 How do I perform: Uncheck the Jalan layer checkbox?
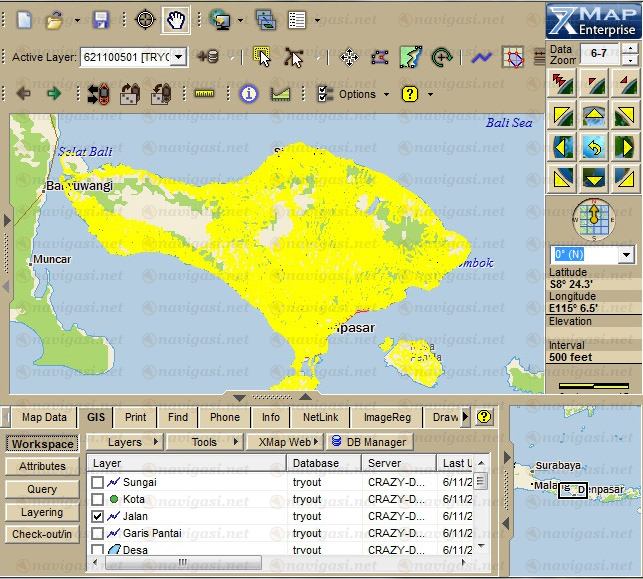pos(97,516)
